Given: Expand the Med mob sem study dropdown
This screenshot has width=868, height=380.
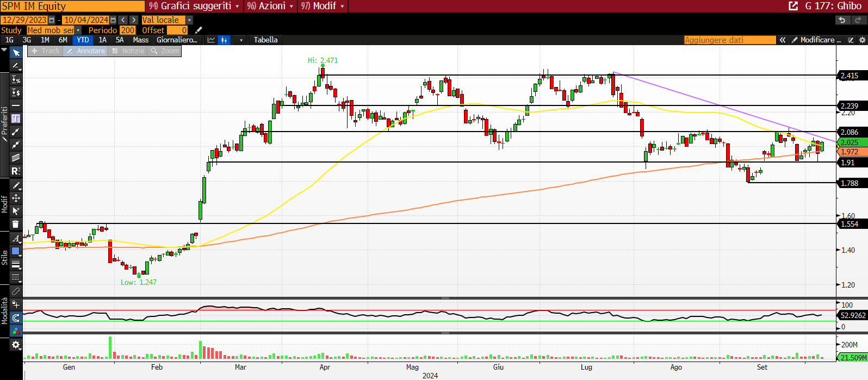Looking at the screenshot, I should coord(78,30).
